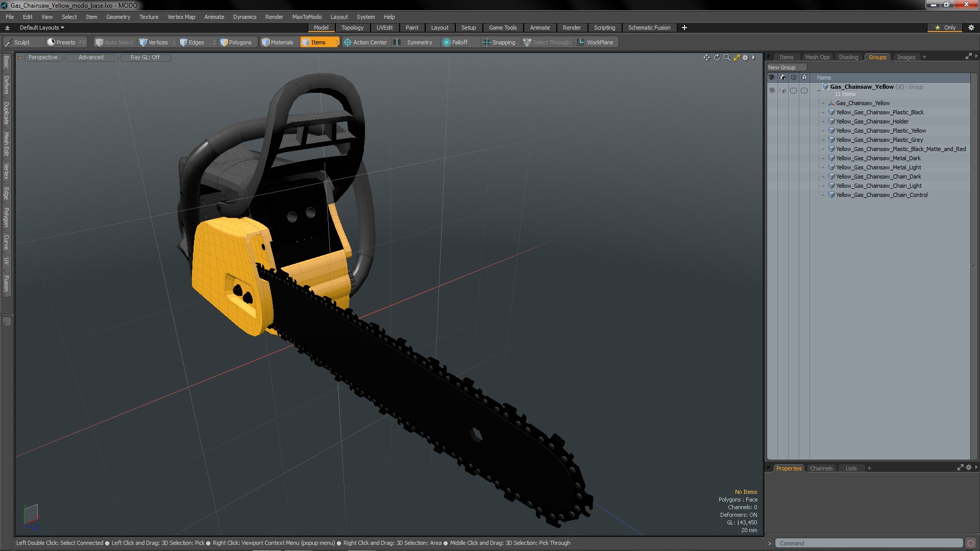Switch to the Channels tab
The image size is (980, 551).
coord(821,468)
